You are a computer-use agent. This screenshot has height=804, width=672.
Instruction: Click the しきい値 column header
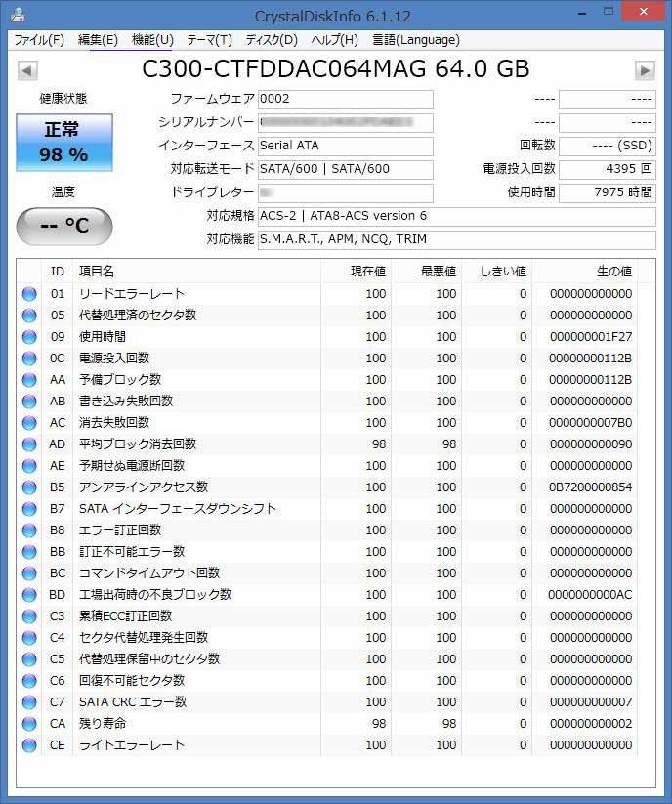(x=497, y=272)
